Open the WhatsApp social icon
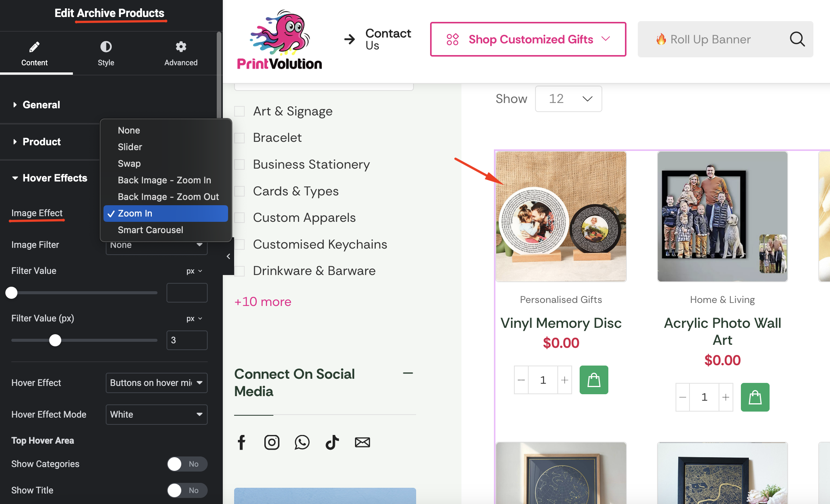 coord(302,442)
